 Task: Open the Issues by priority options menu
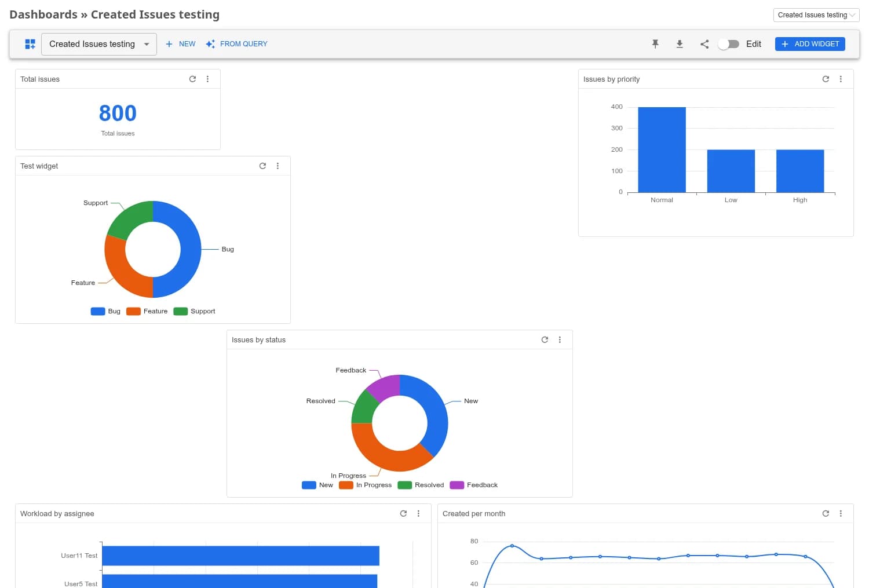coord(841,79)
